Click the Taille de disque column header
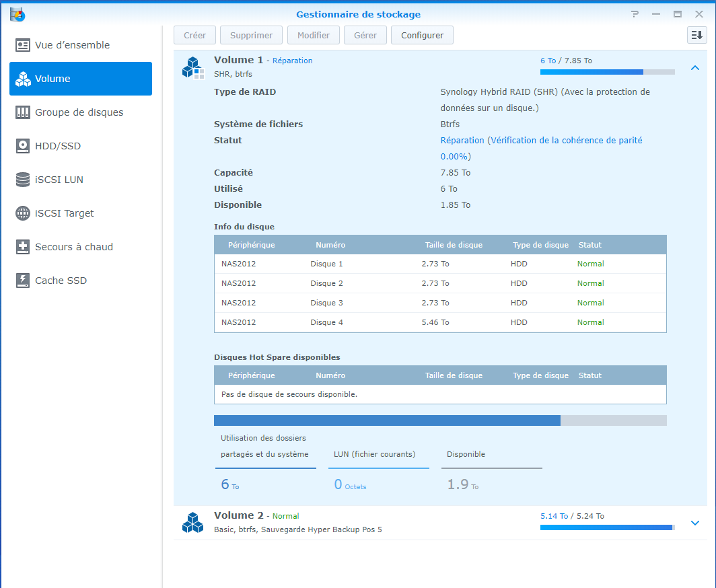The width and height of the screenshot is (716, 588). click(x=454, y=245)
